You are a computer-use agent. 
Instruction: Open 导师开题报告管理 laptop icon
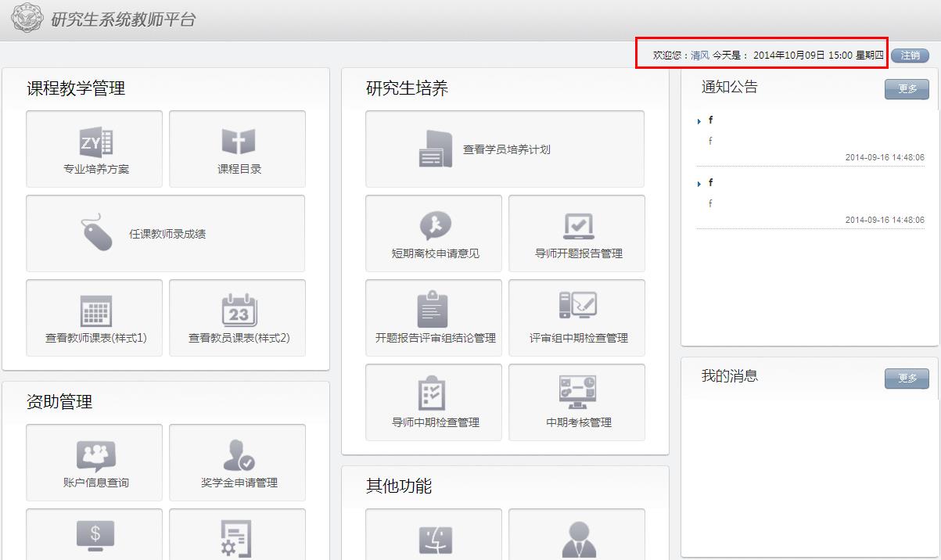tap(578, 226)
